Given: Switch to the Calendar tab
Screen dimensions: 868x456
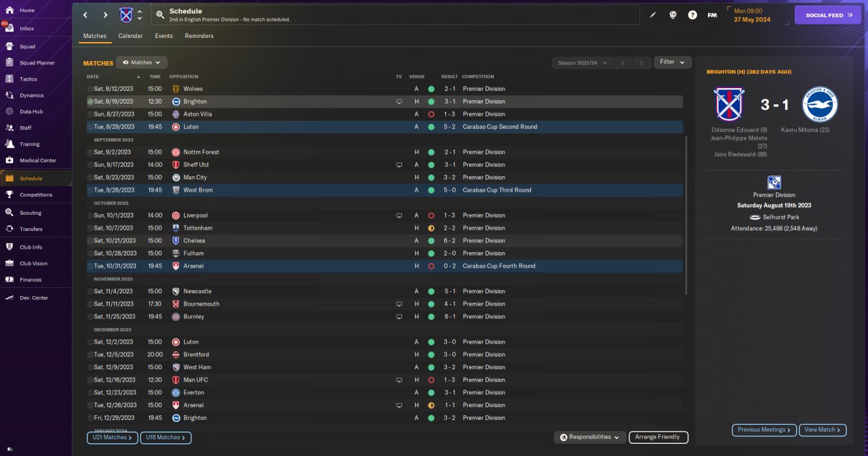Looking at the screenshot, I should (x=130, y=36).
